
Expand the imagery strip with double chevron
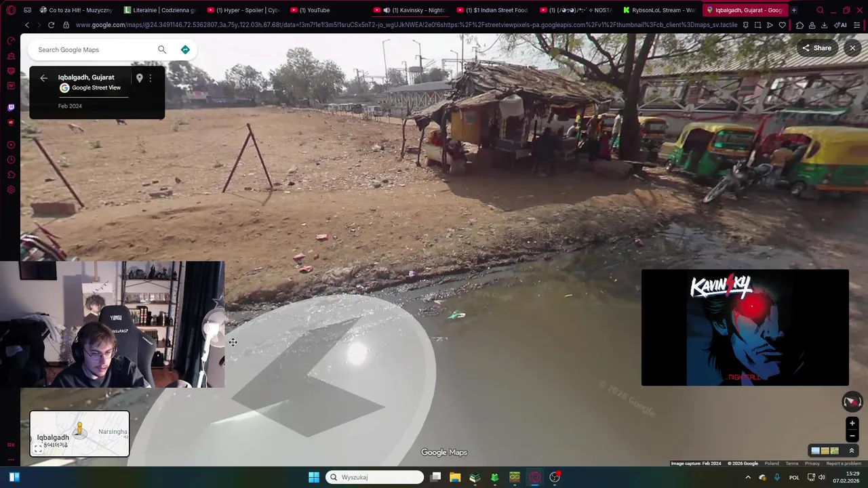click(852, 451)
